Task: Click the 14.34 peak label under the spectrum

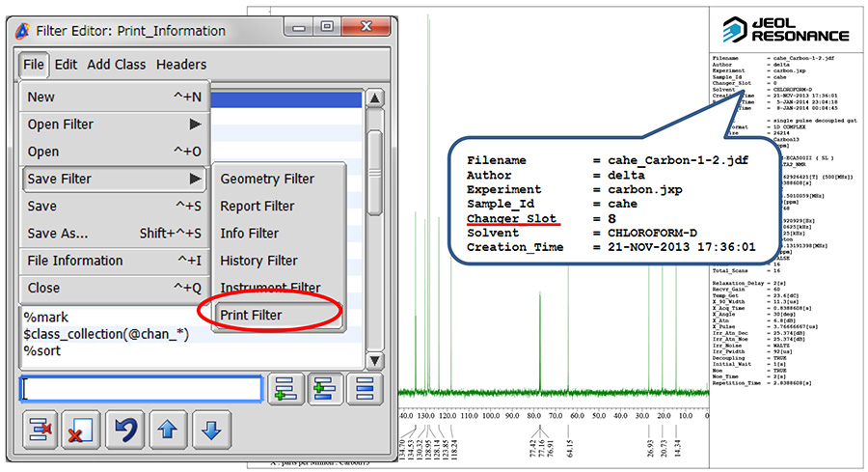Action: pos(678,448)
